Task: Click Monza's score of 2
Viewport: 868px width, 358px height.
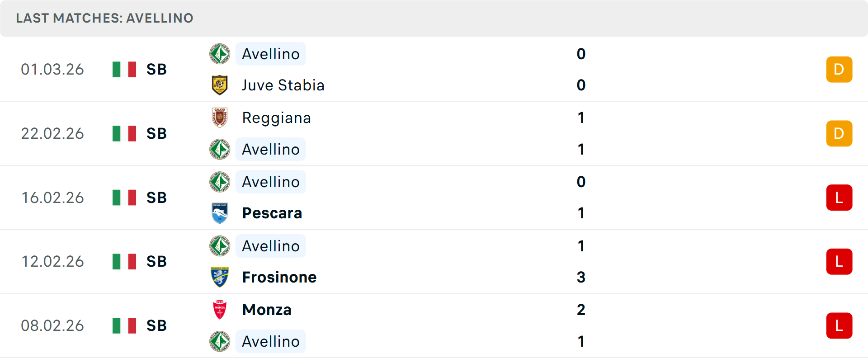Action: pos(581,310)
